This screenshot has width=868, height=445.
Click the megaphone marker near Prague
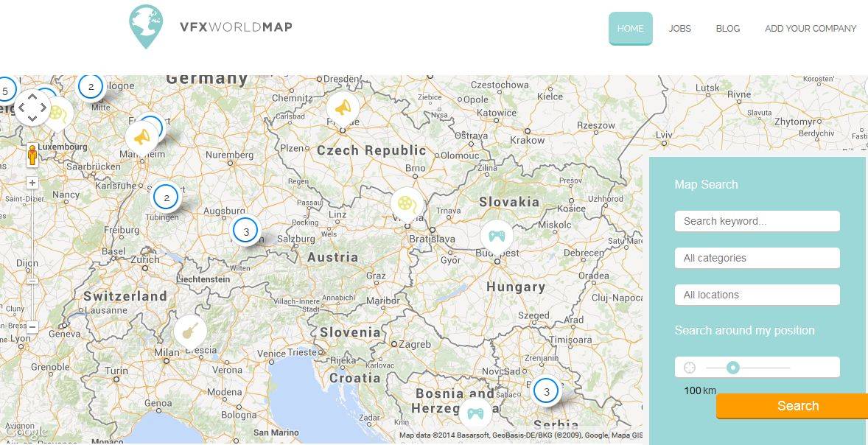coord(343,108)
